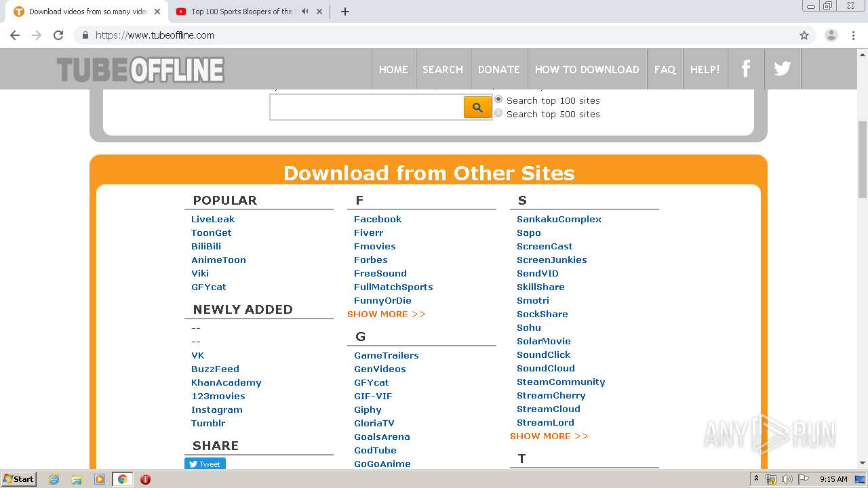868x488 pixels.
Task: Close the Top 100 Sports Bloopers tab
Action: (319, 12)
